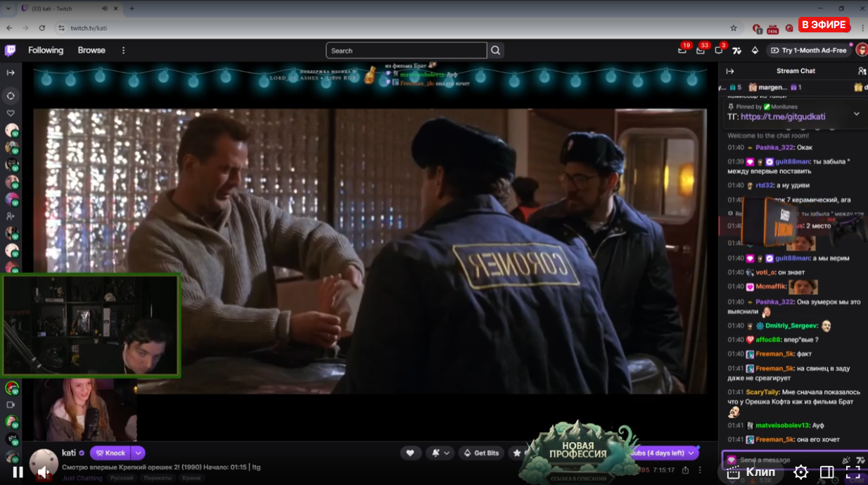The image size is (868, 485).
Task: Toggle fullscreen player
Action: 853,472
